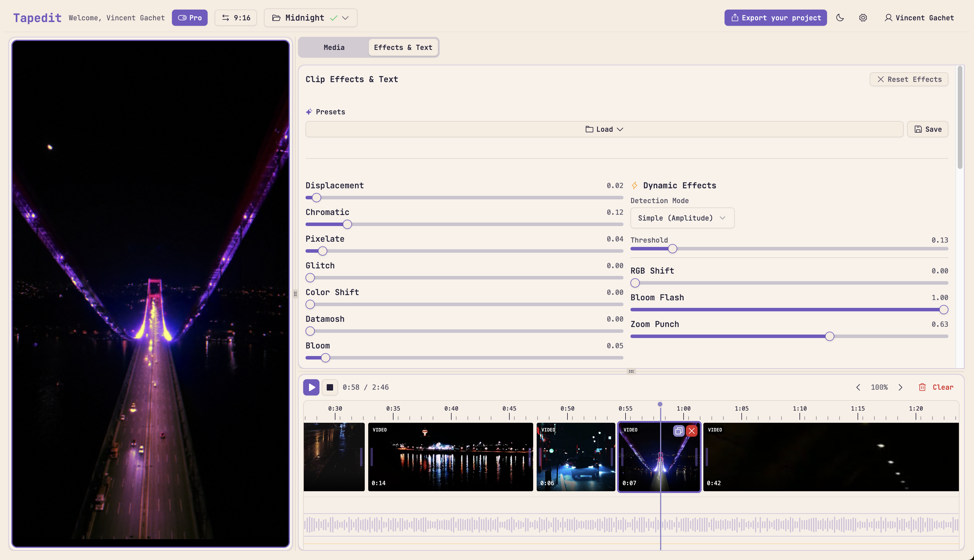Adjust the Bloom Flash slider handle

944,309
